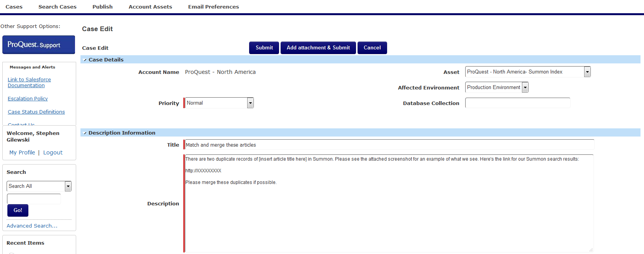
Task: Click the Welcome, Stephen Gilewski text
Action: click(x=33, y=137)
